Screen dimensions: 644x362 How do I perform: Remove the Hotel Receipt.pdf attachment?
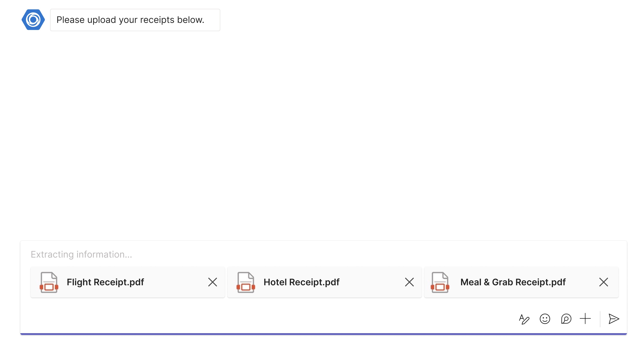coord(409,282)
